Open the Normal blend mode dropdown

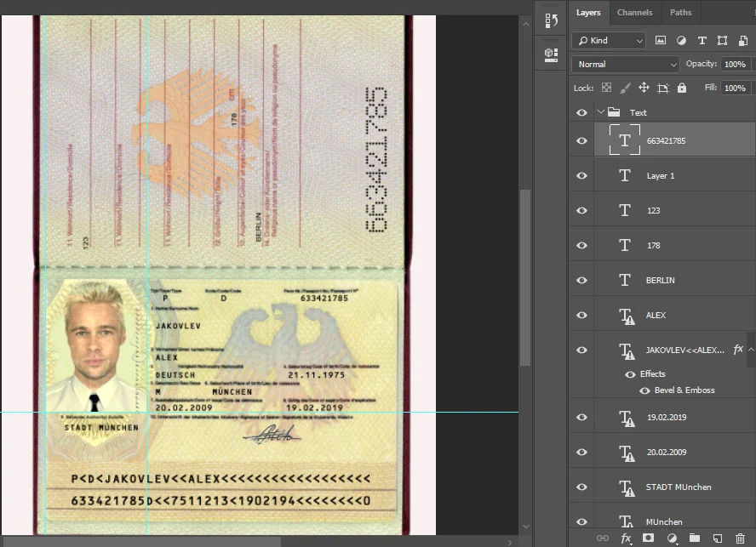pyautogui.click(x=626, y=64)
